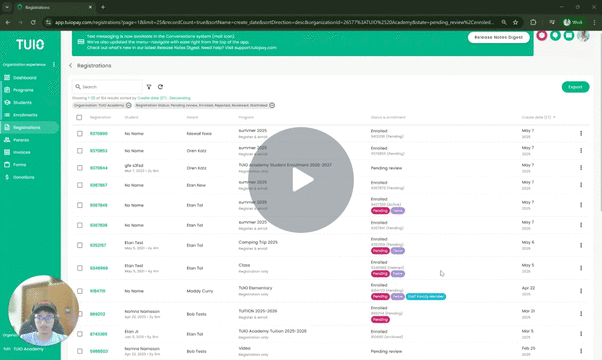Click the organization experience three-dots icon
Viewport: 602px width, 360px height.
pos(54,64)
